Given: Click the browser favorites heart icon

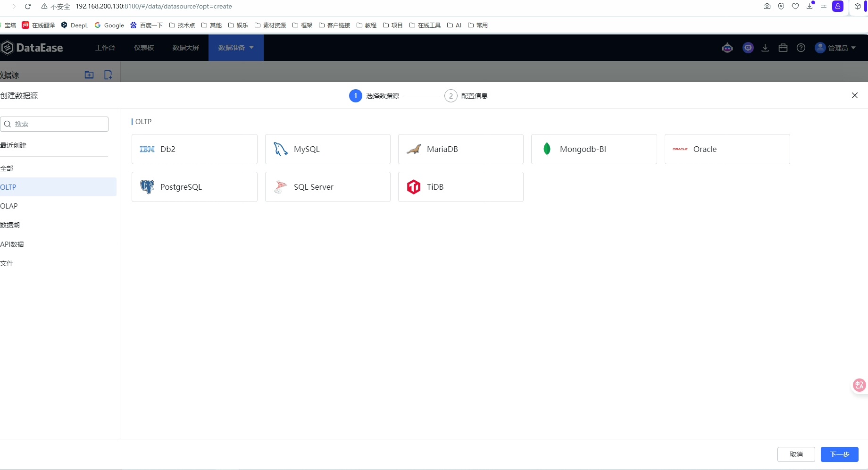Looking at the screenshot, I should point(795,7).
